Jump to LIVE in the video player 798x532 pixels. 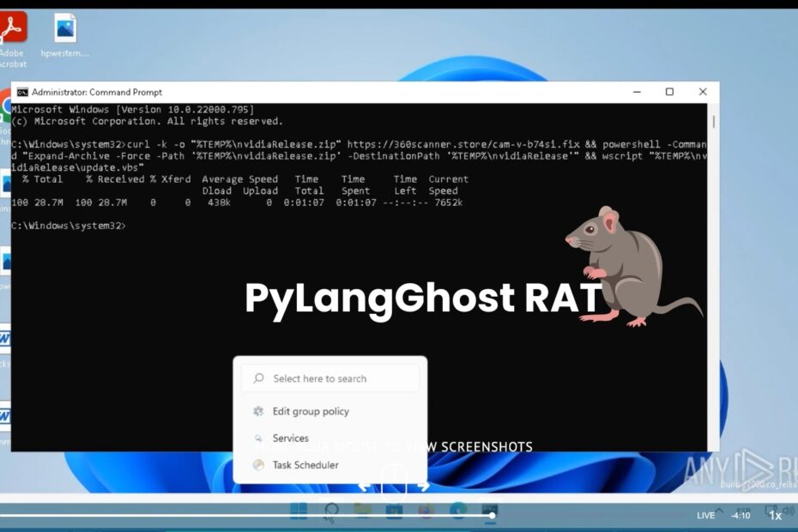(706, 515)
